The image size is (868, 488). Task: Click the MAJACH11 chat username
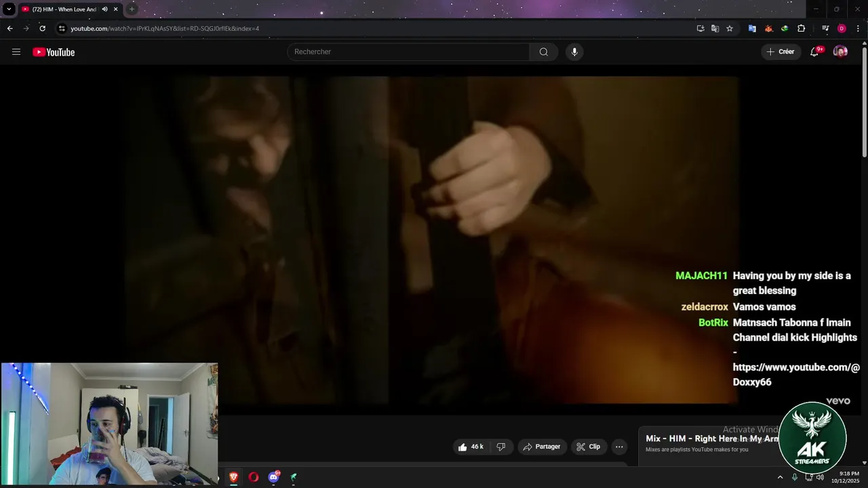(x=701, y=276)
